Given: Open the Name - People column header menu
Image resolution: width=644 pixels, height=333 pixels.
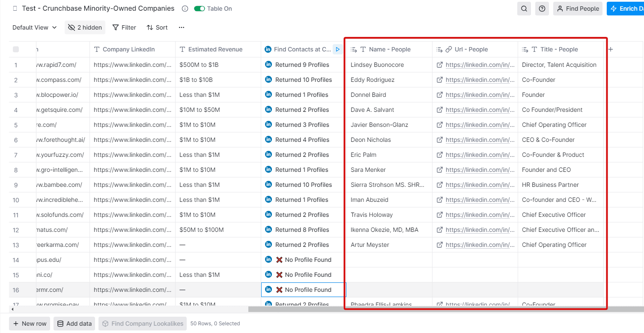Looking at the screenshot, I should coord(389,49).
